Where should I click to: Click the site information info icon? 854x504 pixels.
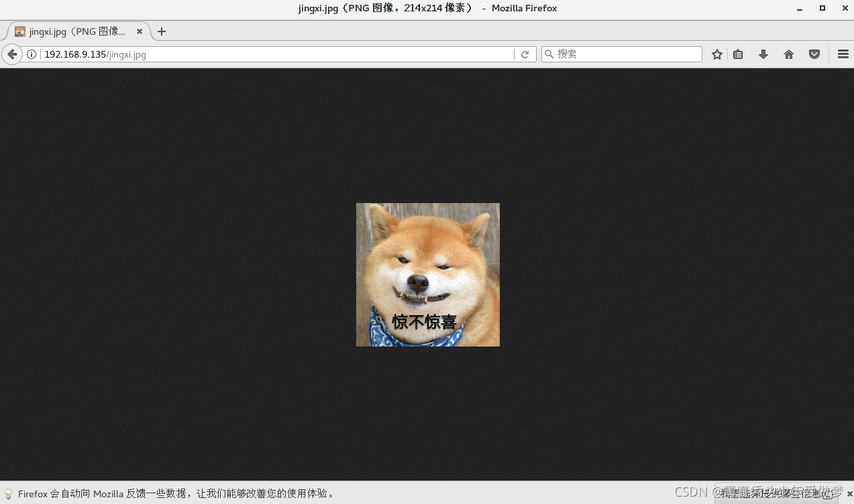pyautogui.click(x=32, y=54)
